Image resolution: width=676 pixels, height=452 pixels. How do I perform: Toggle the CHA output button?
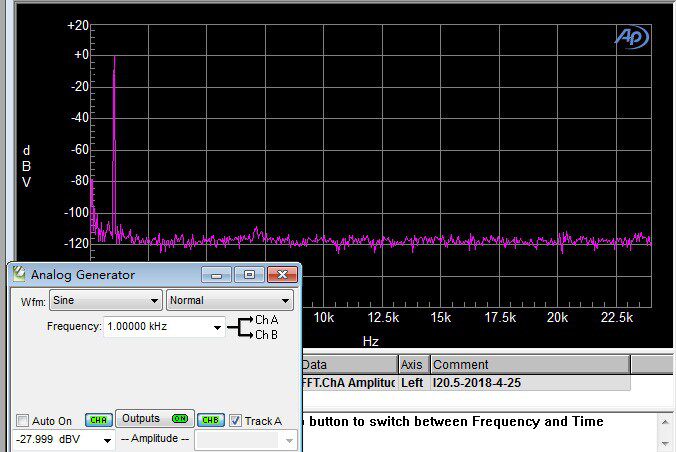coord(99,420)
